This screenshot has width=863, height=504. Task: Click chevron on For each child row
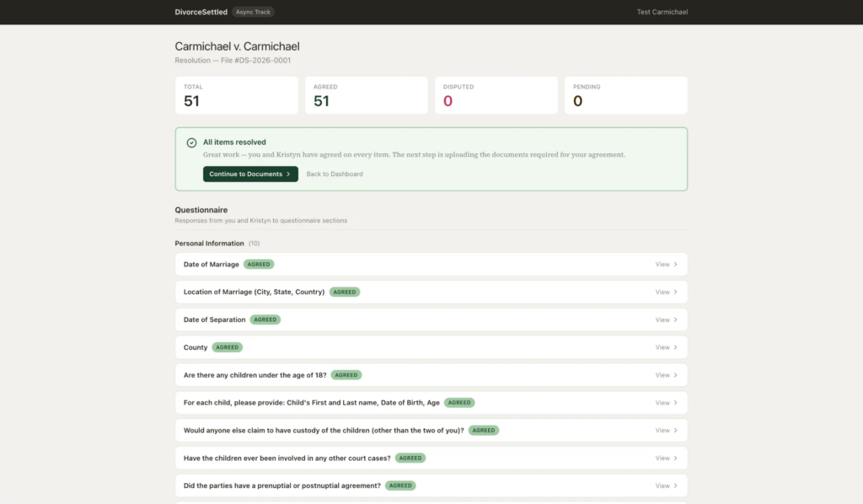tap(676, 403)
